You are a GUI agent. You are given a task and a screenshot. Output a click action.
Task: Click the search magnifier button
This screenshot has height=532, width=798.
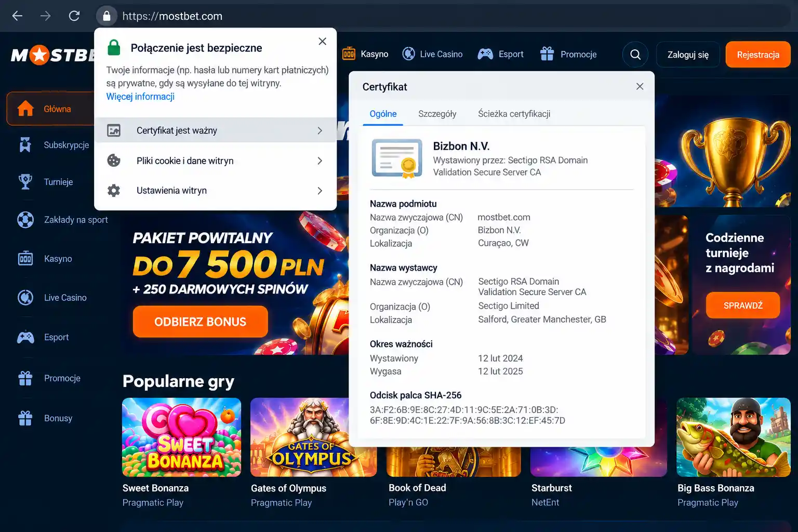(635, 55)
